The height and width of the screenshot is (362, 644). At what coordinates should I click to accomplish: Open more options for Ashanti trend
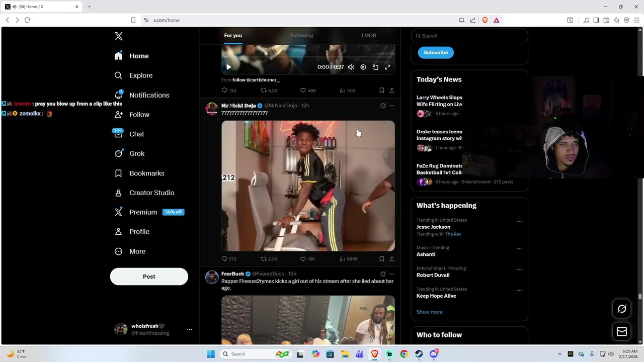coord(519,249)
